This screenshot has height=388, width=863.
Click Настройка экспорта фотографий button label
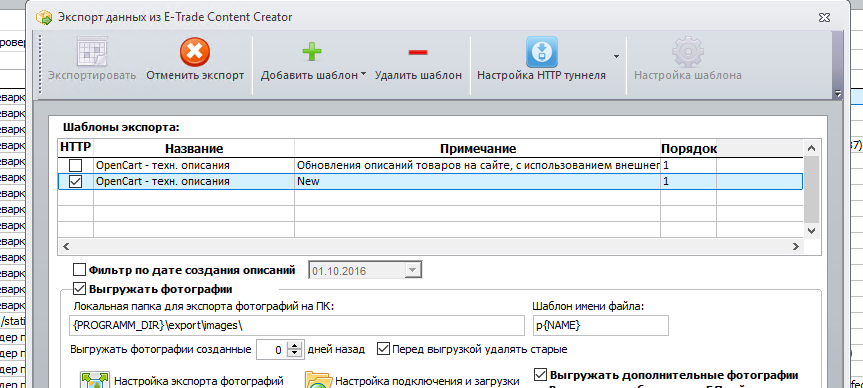click(199, 380)
